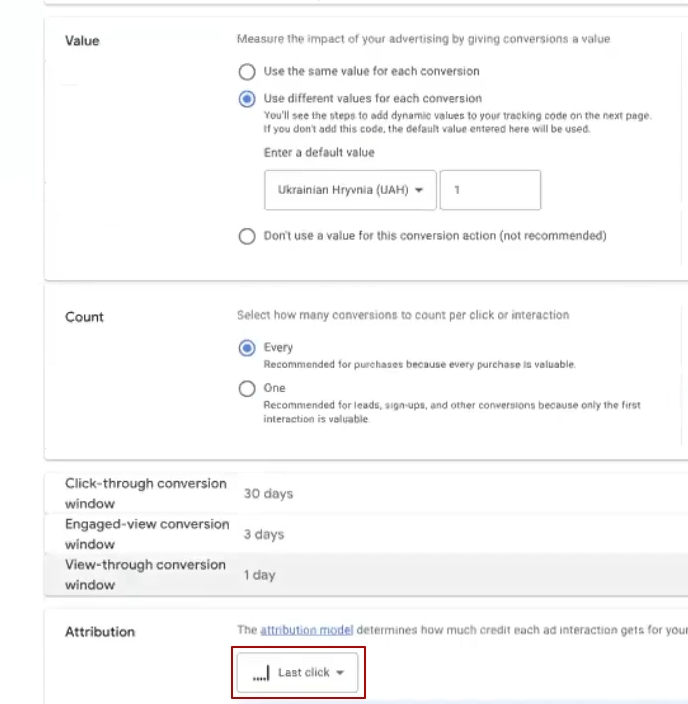
Task: Click the bar chart icon beside 'Last click'
Action: click(x=262, y=673)
